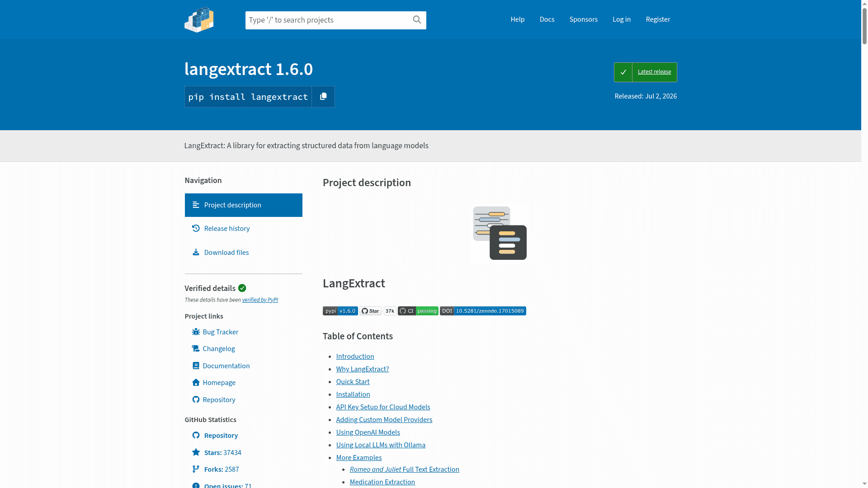This screenshot has height=488, width=868.
Task: Open the Docs page
Action: click(547, 19)
